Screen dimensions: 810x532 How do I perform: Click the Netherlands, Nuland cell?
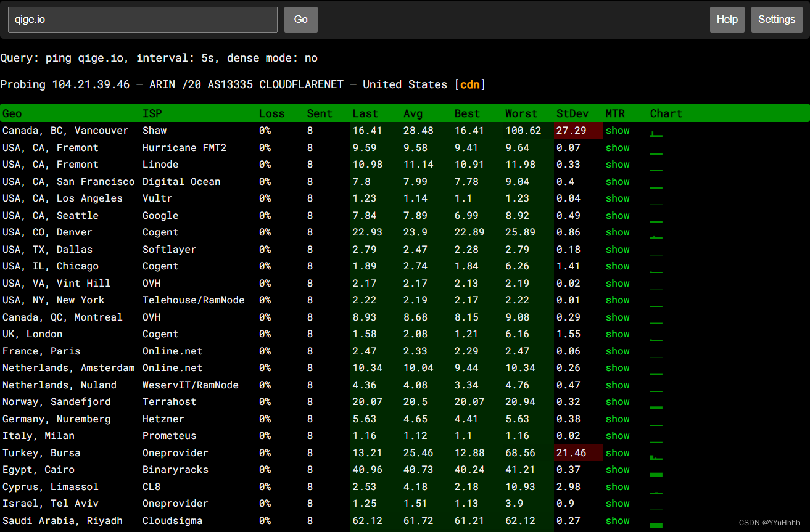[x=59, y=385]
